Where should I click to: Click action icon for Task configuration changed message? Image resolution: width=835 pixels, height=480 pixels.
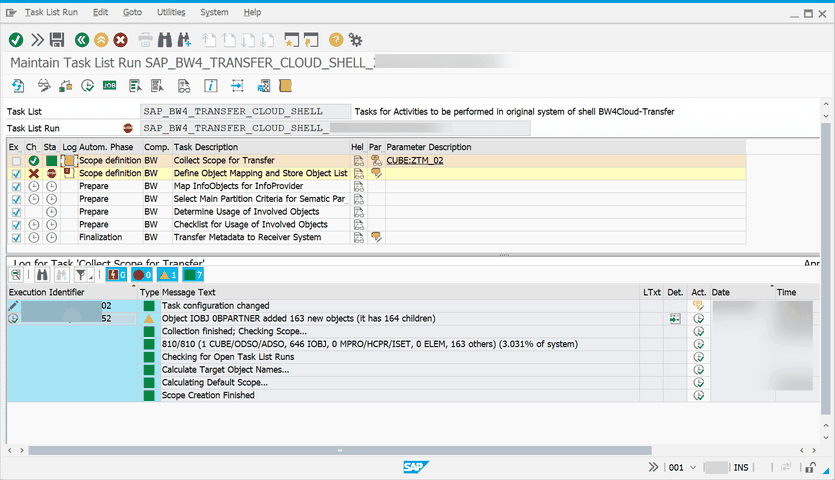pyautogui.click(x=699, y=306)
